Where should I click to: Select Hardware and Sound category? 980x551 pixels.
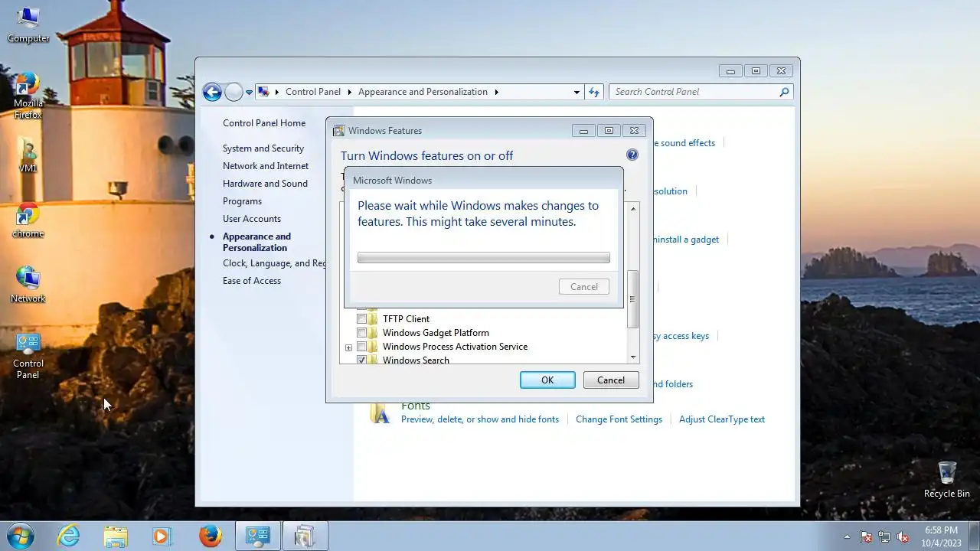coord(265,184)
